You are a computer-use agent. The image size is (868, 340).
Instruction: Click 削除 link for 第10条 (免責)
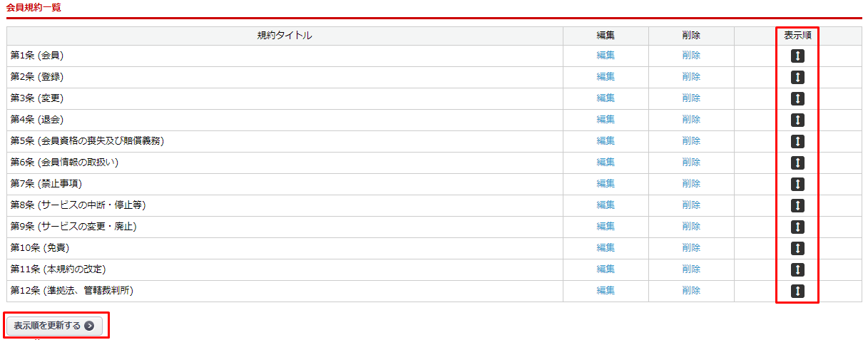[x=691, y=248]
